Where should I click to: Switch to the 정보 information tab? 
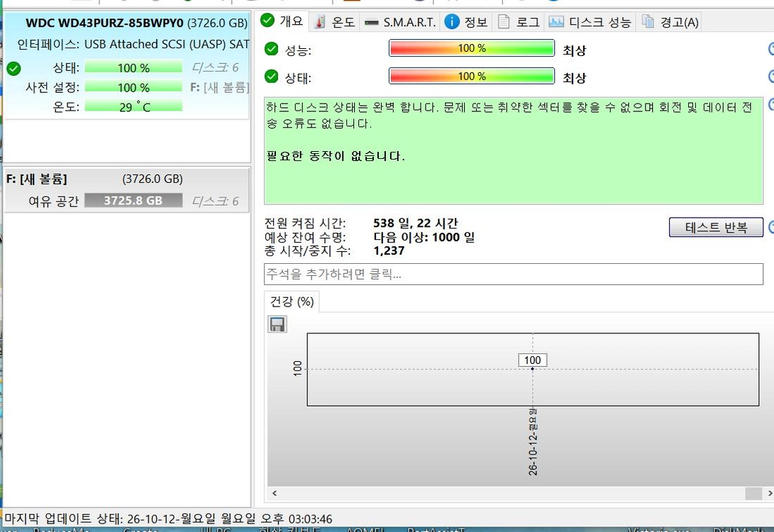466,22
